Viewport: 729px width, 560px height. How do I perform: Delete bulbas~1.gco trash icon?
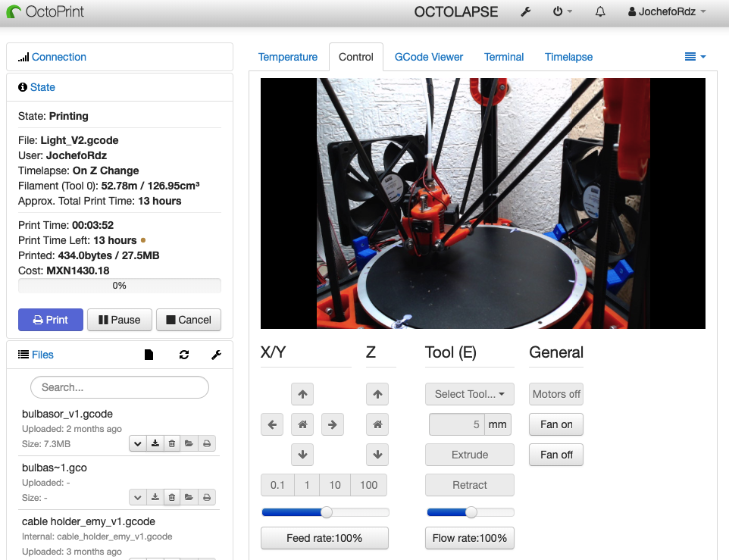coord(172,498)
